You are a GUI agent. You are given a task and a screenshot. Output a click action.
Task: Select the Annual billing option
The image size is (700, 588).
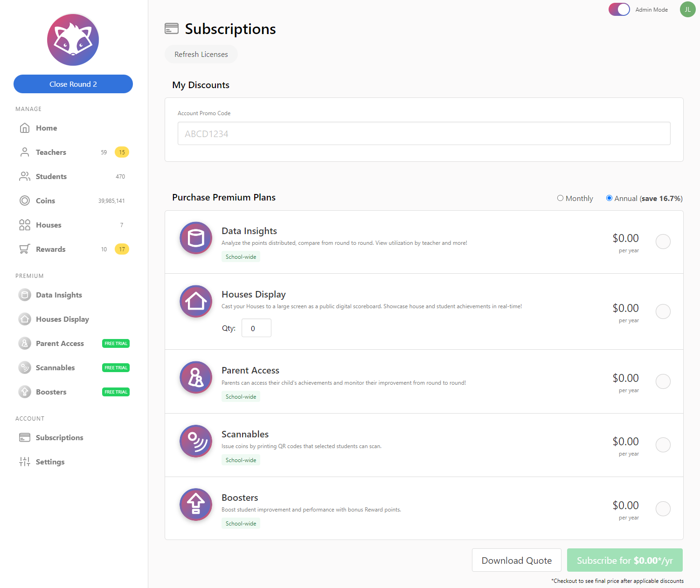click(609, 198)
